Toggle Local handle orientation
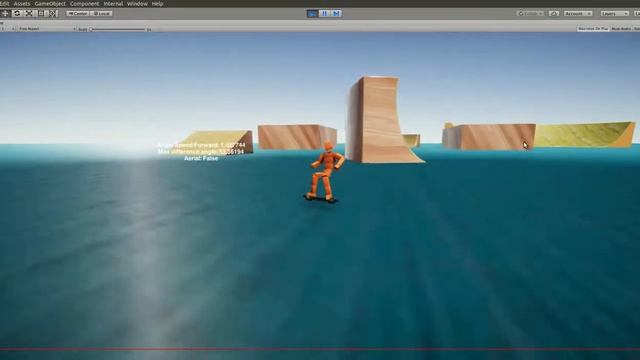This screenshot has width=640, height=360. [x=101, y=13]
